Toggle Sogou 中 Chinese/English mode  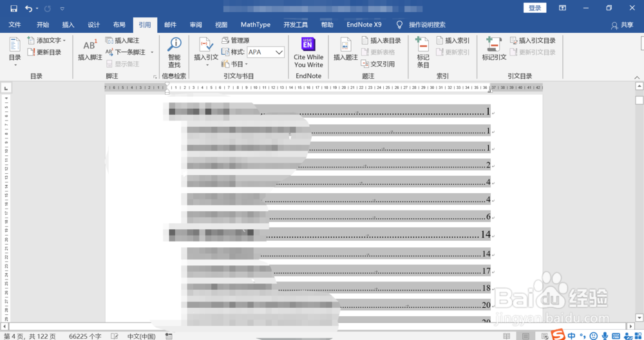571,336
